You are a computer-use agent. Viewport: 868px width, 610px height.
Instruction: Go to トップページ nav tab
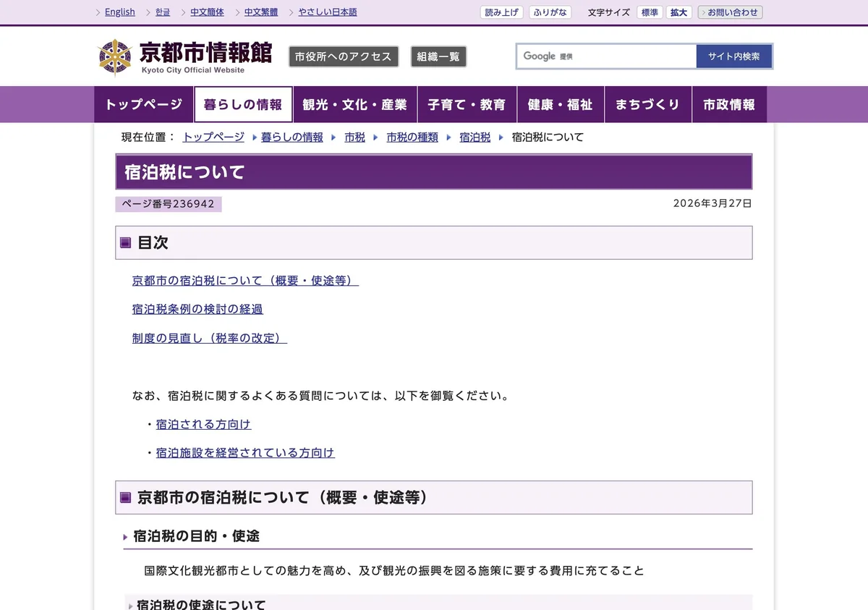[143, 104]
